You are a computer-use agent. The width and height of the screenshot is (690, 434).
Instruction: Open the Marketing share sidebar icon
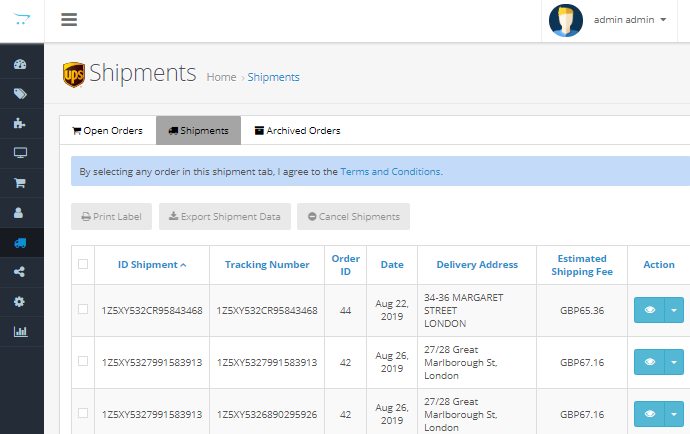click(x=19, y=272)
